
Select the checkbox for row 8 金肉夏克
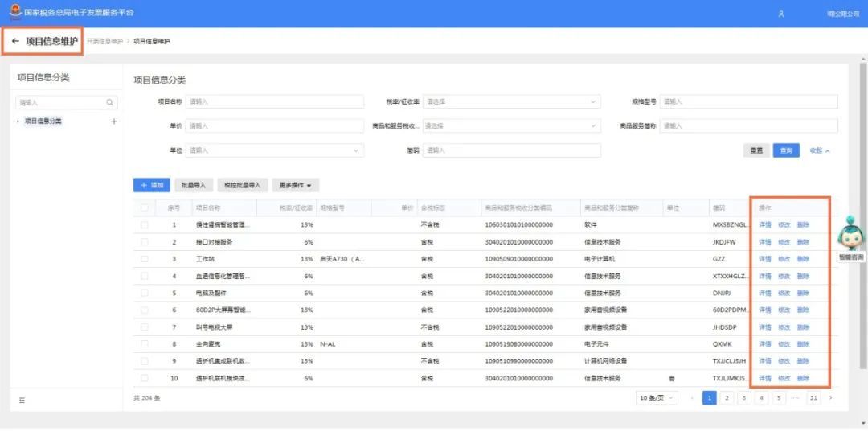click(x=145, y=344)
